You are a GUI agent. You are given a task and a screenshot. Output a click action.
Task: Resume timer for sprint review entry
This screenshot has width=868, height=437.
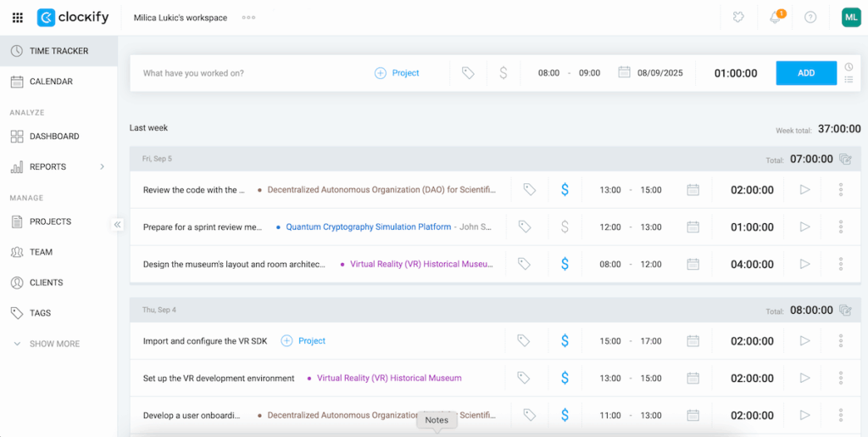[805, 227]
